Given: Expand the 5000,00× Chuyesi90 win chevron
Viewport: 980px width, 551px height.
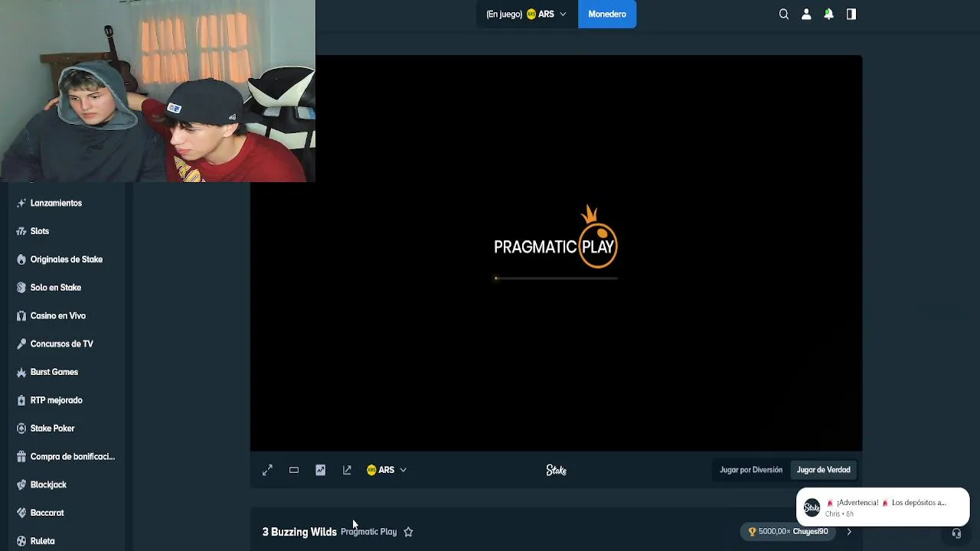Looking at the screenshot, I should [848, 531].
